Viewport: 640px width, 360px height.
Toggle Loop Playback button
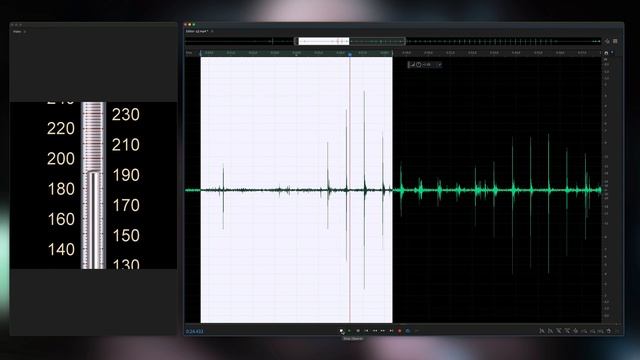click(408, 331)
